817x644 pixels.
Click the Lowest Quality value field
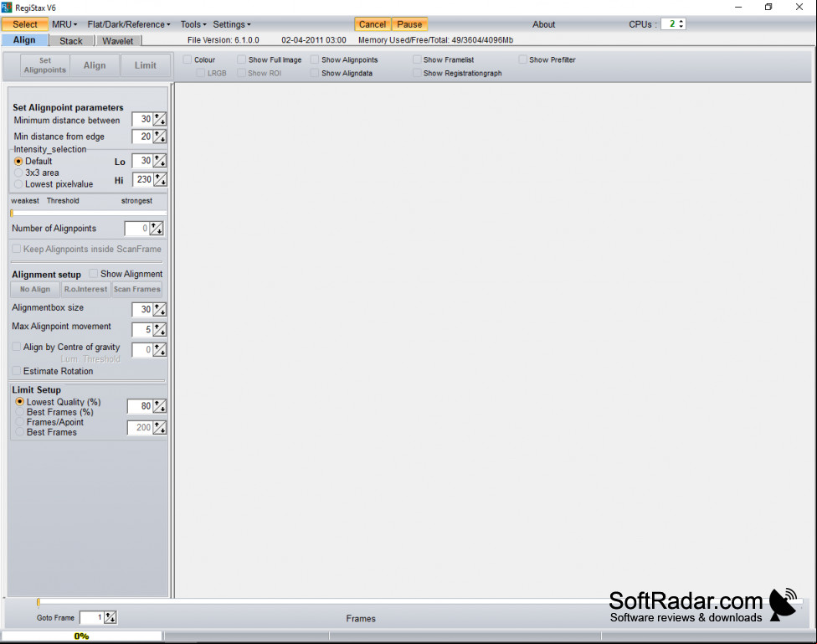[x=140, y=406]
